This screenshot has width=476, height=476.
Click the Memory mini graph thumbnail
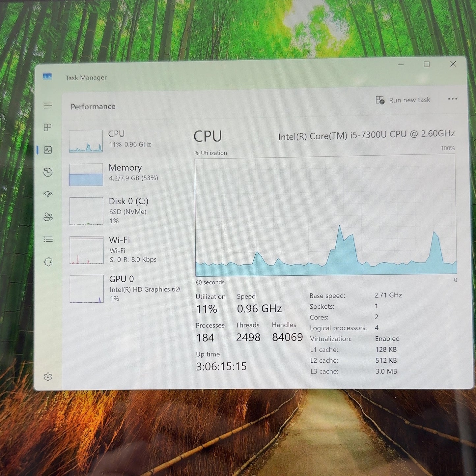[x=86, y=175]
